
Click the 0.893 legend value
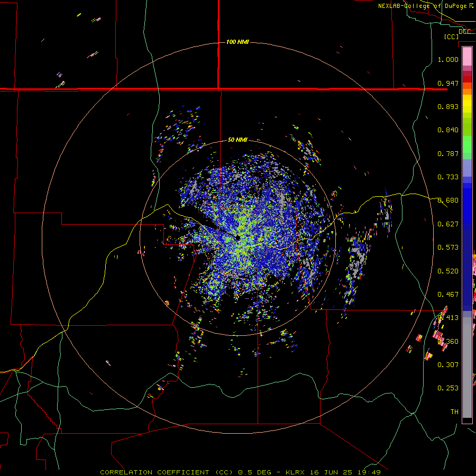pyautogui.click(x=448, y=106)
